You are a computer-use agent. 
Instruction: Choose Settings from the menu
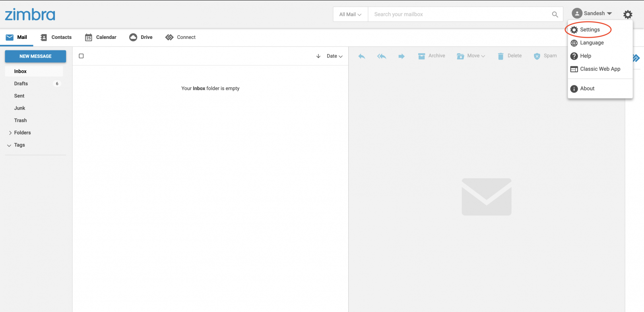(590, 30)
